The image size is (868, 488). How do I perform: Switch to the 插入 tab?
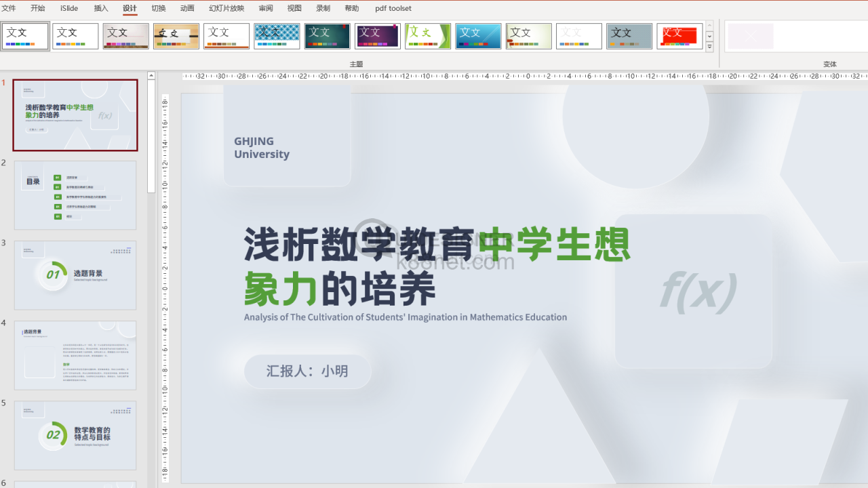click(x=101, y=8)
